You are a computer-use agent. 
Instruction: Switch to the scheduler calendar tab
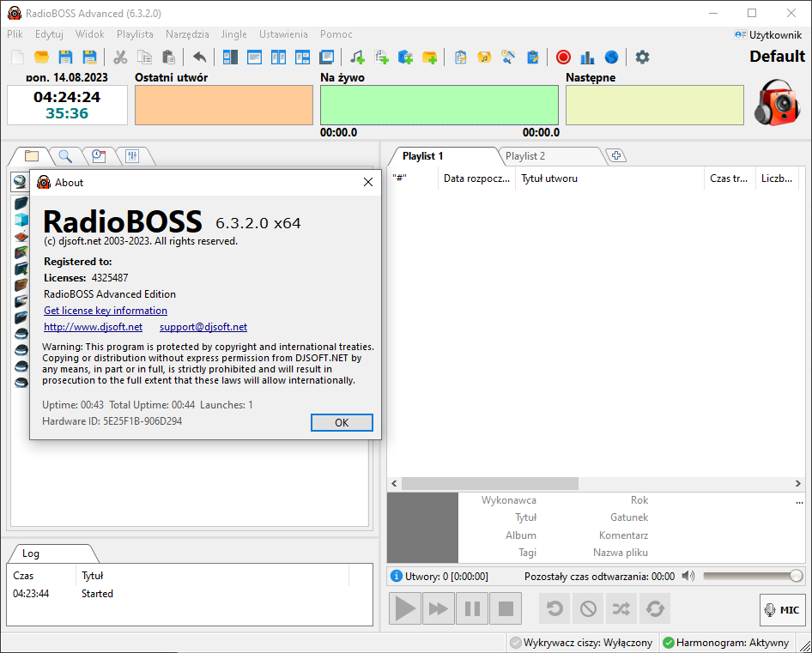click(99, 156)
